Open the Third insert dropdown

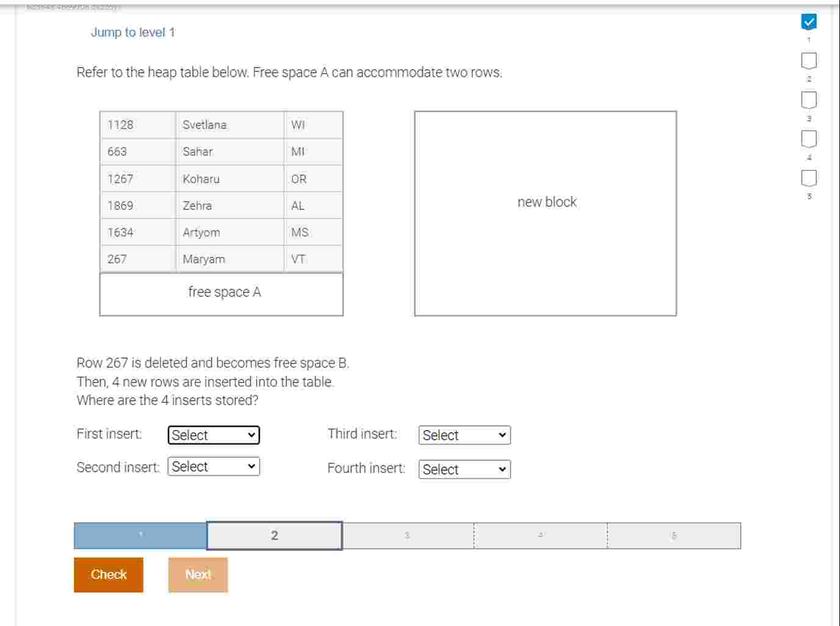point(464,435)
